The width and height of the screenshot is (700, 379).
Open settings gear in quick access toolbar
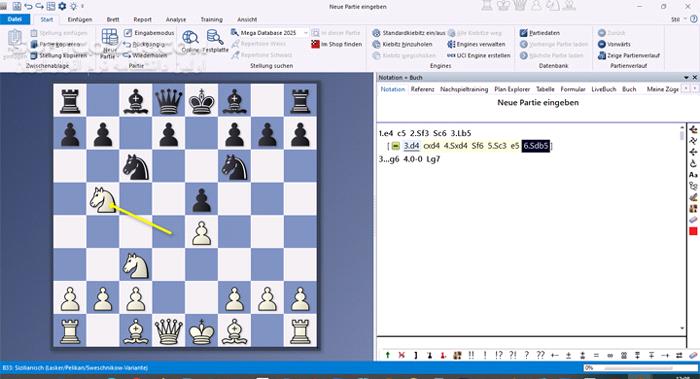click(x=62, y=6)
